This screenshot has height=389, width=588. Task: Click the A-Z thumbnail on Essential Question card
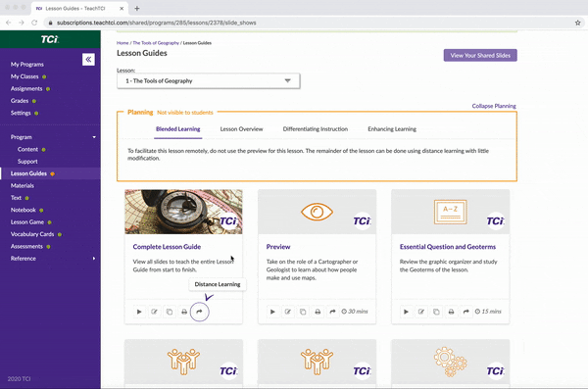click(x=451, y=212)
